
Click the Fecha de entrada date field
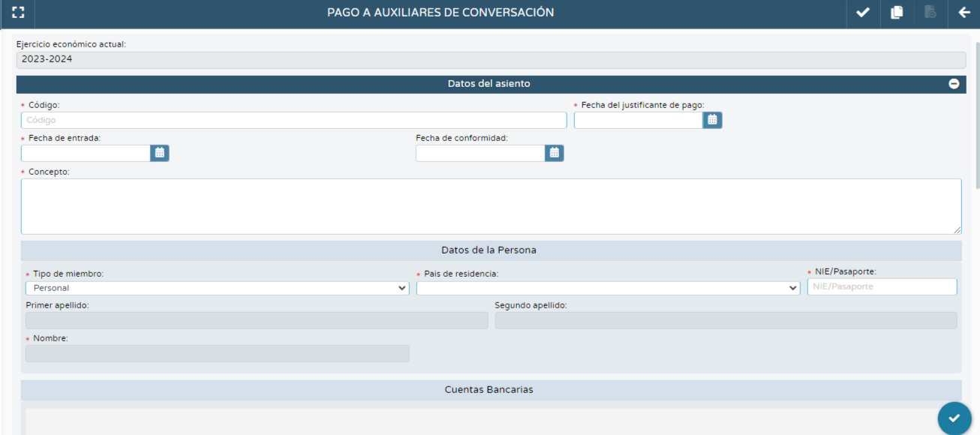[86, 153]
